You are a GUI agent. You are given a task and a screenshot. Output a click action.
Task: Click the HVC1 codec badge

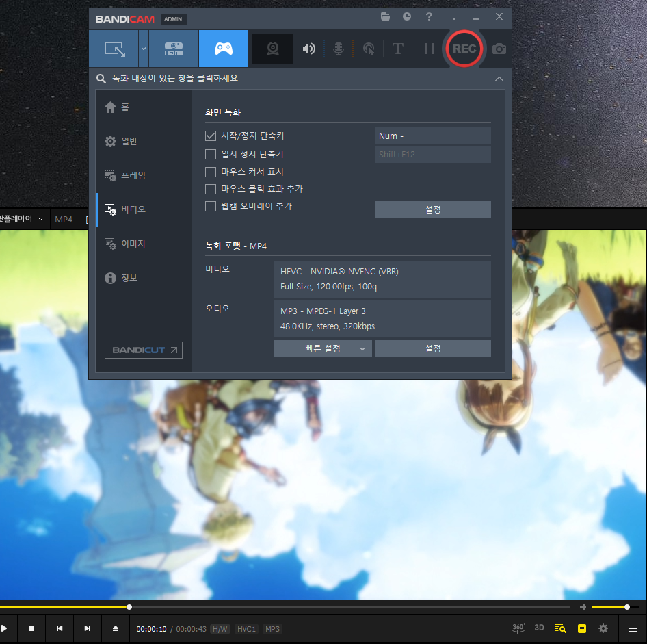pyautogui.click(x=246, y=629)
